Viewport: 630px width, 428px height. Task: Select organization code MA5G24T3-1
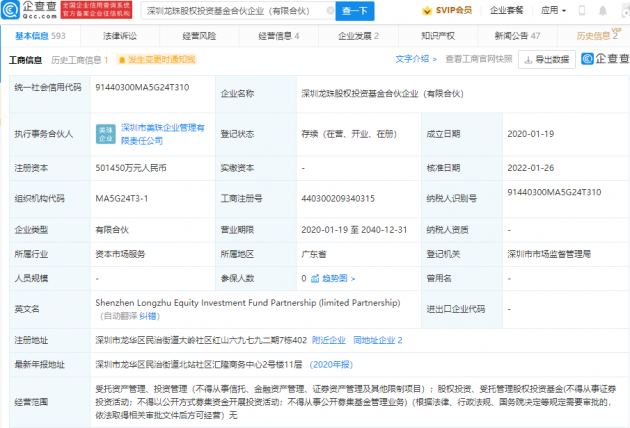pyautogui.click(x=122, y=199)
